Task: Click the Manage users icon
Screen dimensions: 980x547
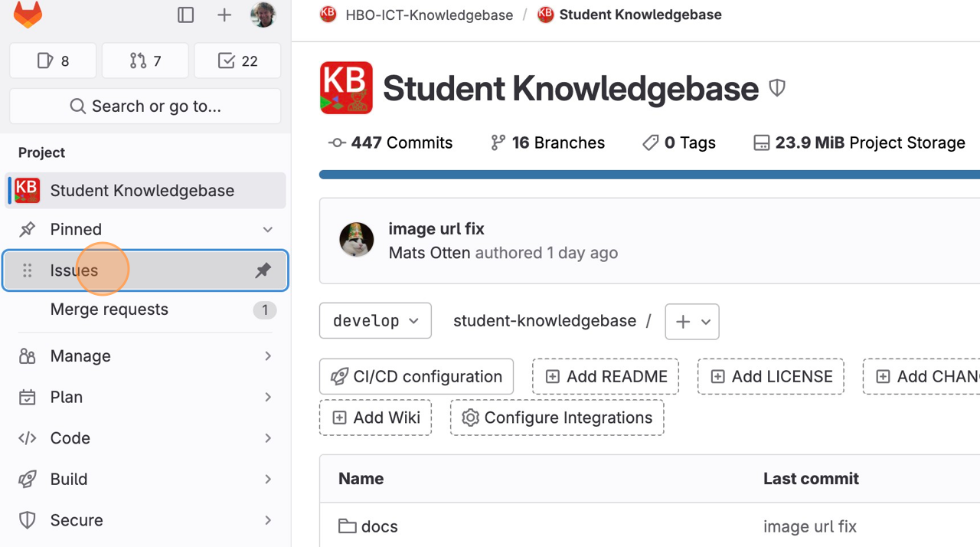Action: (x=28, y=355)
